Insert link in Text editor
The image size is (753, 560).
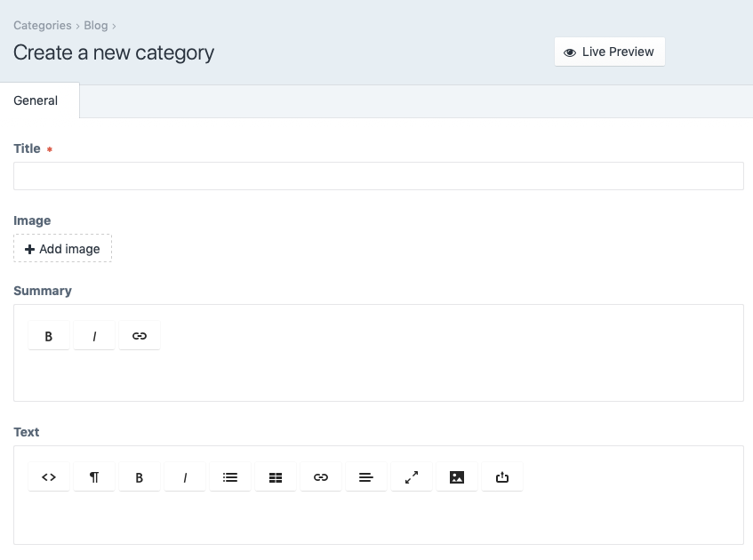coord(321,477)
